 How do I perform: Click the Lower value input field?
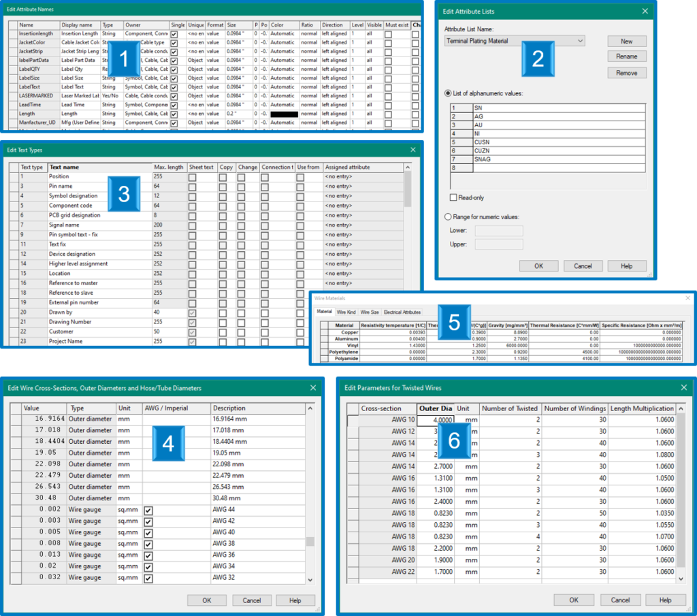pyautogui.click(x=499, y=231)
